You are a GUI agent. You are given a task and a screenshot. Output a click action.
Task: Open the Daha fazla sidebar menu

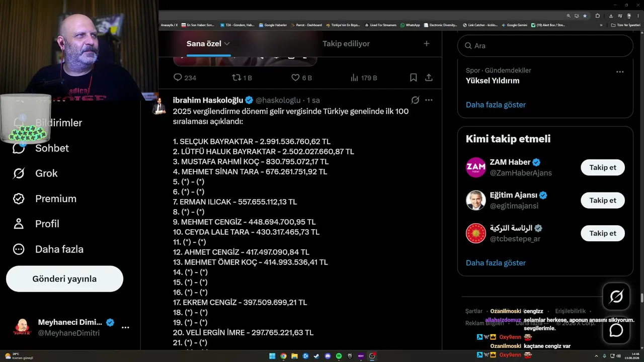click(x=48, y=249)
